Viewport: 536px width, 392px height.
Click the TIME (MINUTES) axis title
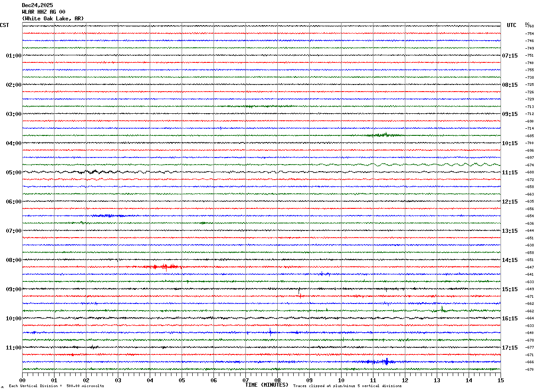click(x=267, y=385)
